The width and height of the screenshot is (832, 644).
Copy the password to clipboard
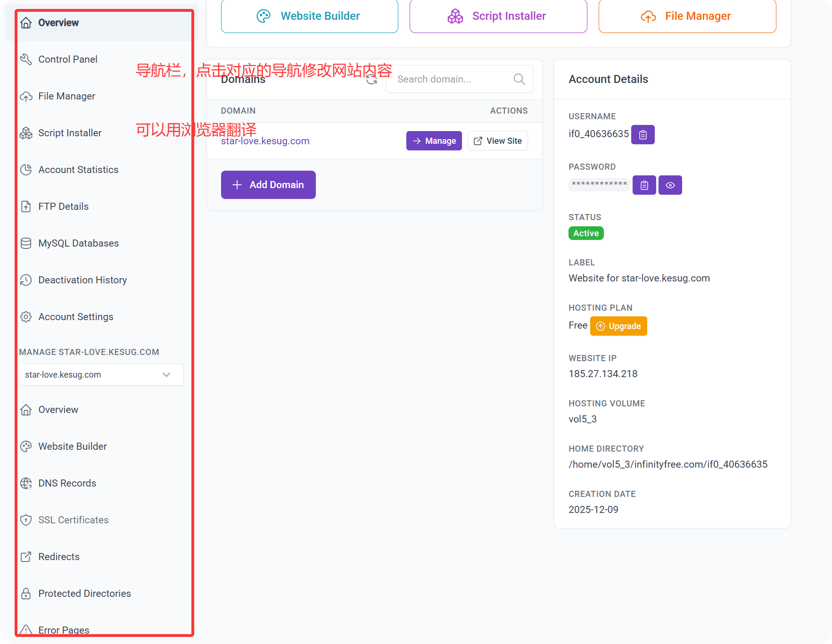click(644, 185)
